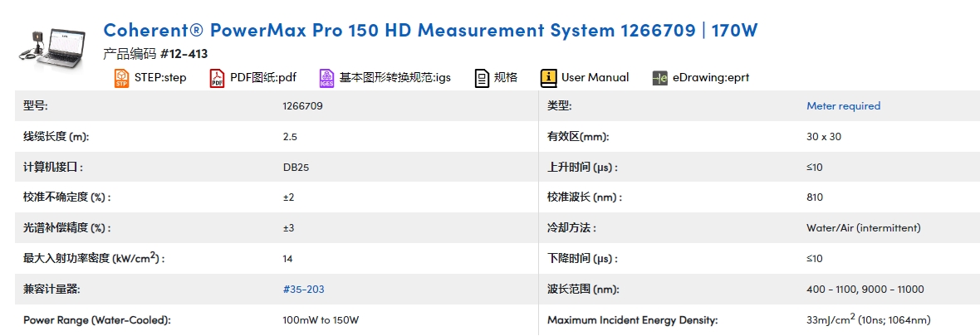
Task: Click the 最大入射功率密度 label
Action: (x=94, y=258)
